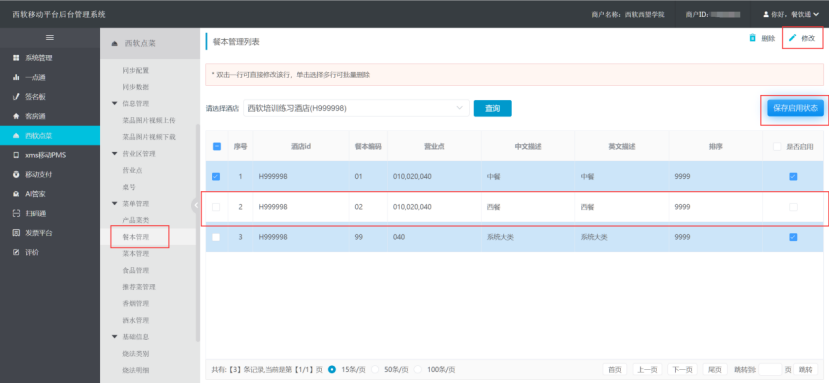Open 菜品图片视频上传 in the submenu
Screen dimensions: 830x383
pyautogui.click(x=149, y=120)
